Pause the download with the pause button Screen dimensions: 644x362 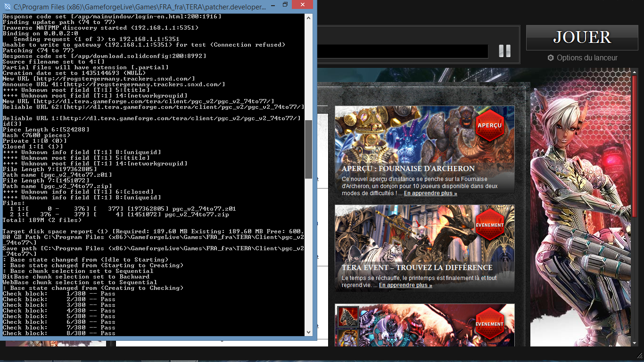(x=504, y=51)
